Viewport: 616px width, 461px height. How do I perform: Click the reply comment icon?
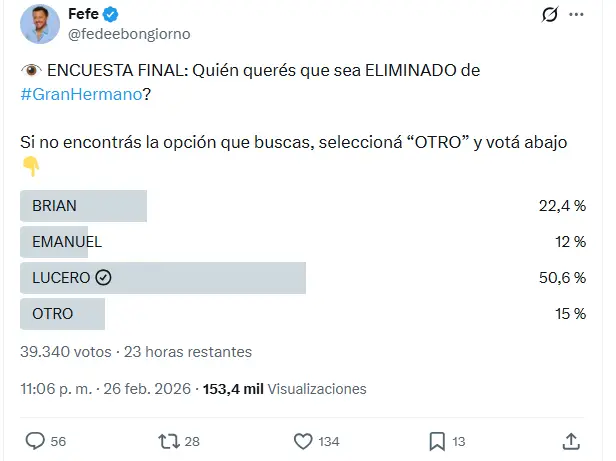(x=35, y=440)
